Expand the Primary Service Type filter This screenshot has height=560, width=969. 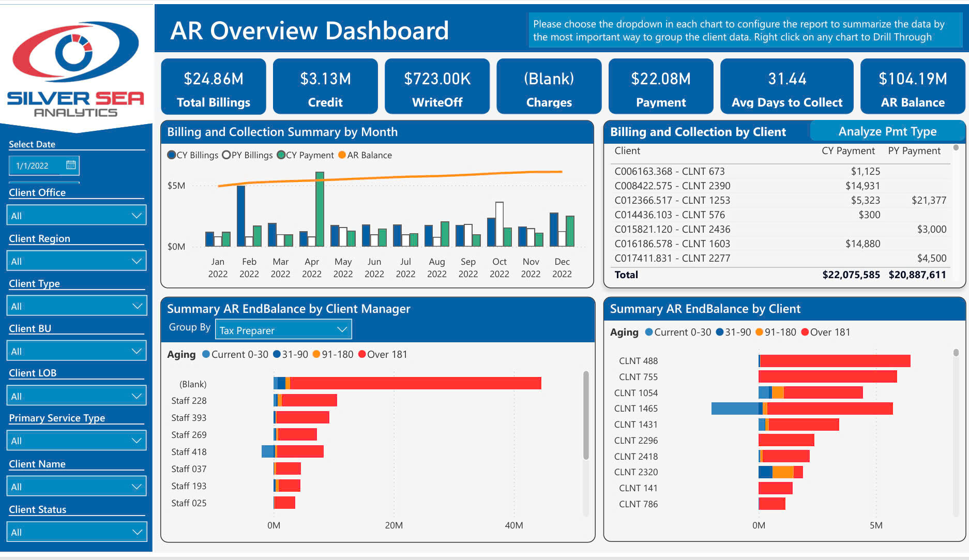(77, 440)
